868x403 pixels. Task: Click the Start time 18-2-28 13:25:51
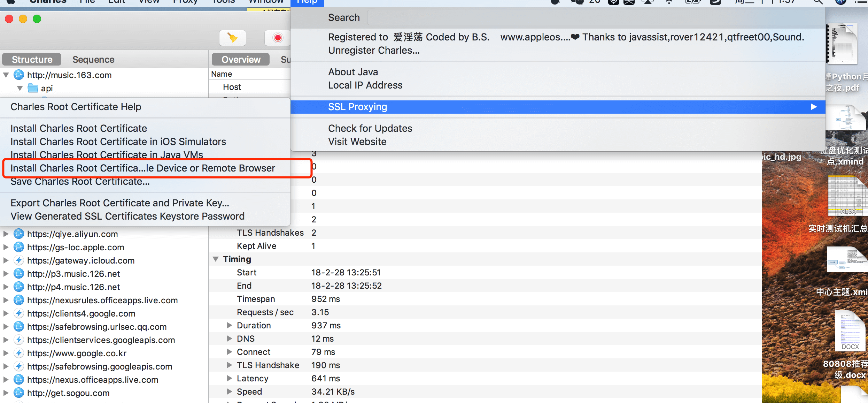coord(346,272)
